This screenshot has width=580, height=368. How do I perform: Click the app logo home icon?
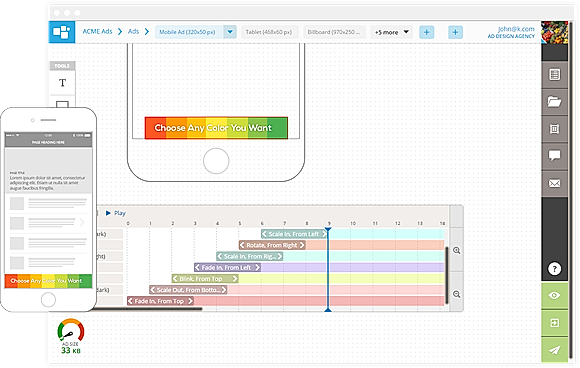coord(62,32)
